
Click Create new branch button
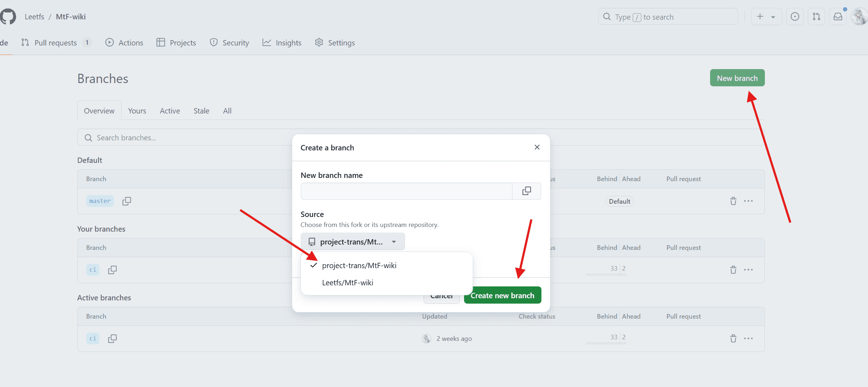click(502, 296)
